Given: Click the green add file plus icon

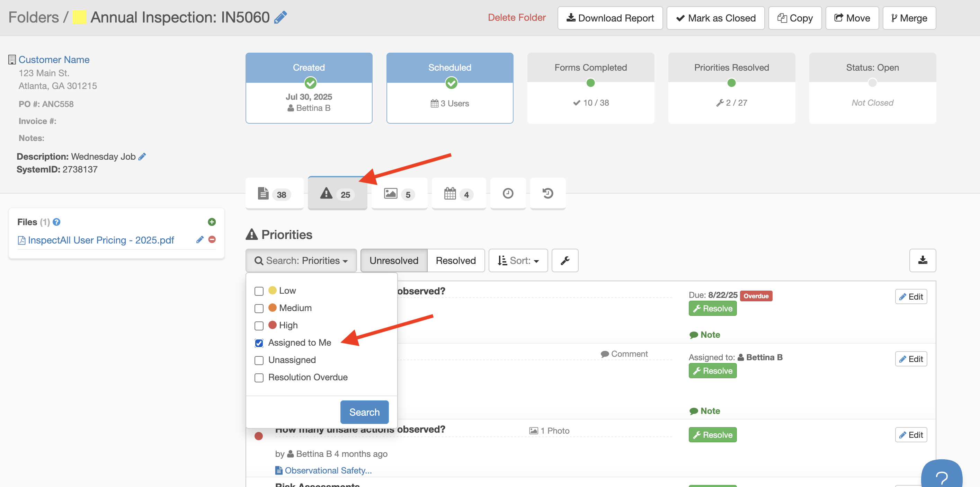Looking at the screenshot, I should tap(212, 222).
